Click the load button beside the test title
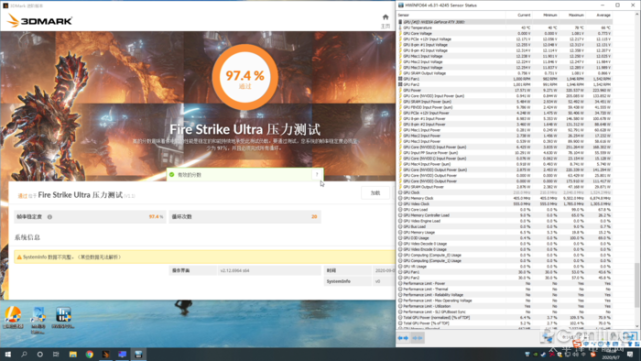Screen dimensions: 641x361 point(375,193)
